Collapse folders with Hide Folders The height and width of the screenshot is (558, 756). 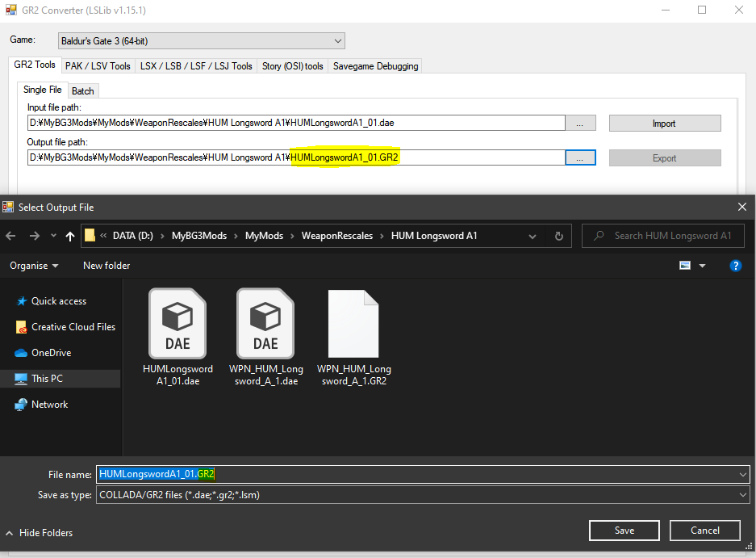tap(40, 533)
